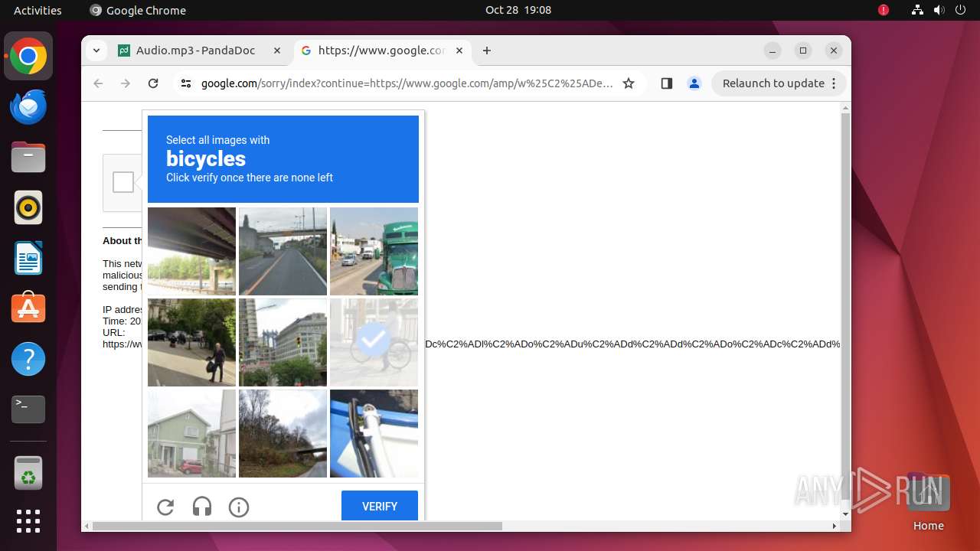
Task: Close the Audio.mp3 - PandaDoc tab
Action: click(277, 51)
